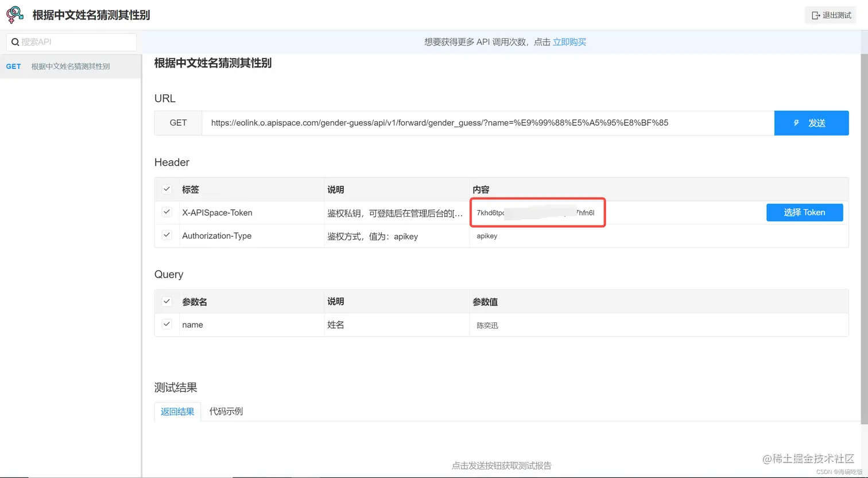Uncheck the X-APISpace-Token header checkbox
Image resolution: width=868 pixels, height=478 pixels.
[x=167, y=212]
